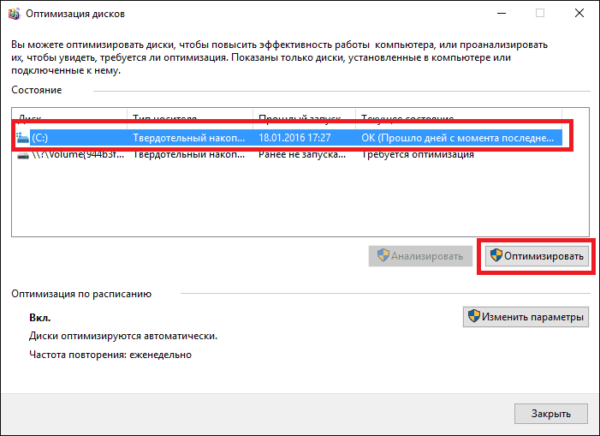The height and width of the screenshot is (436, 600).
Task: Click the Ранее не запуска... cell
Action: 302,155
